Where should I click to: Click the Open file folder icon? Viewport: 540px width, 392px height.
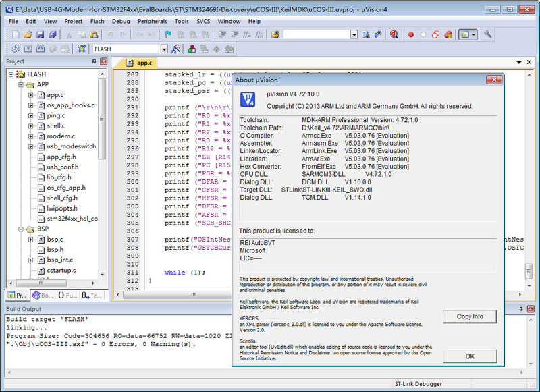coord(28,34)
